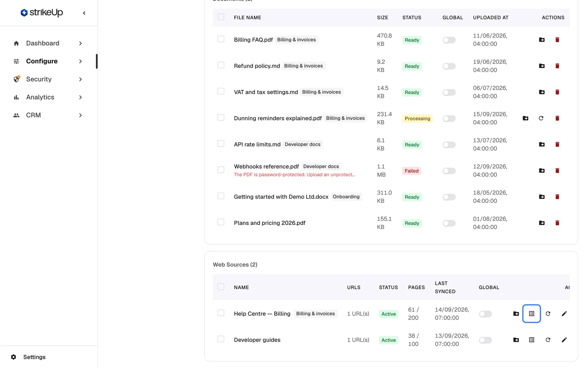Click the Onboarding tag on Getting started doc

pos(346,197)
